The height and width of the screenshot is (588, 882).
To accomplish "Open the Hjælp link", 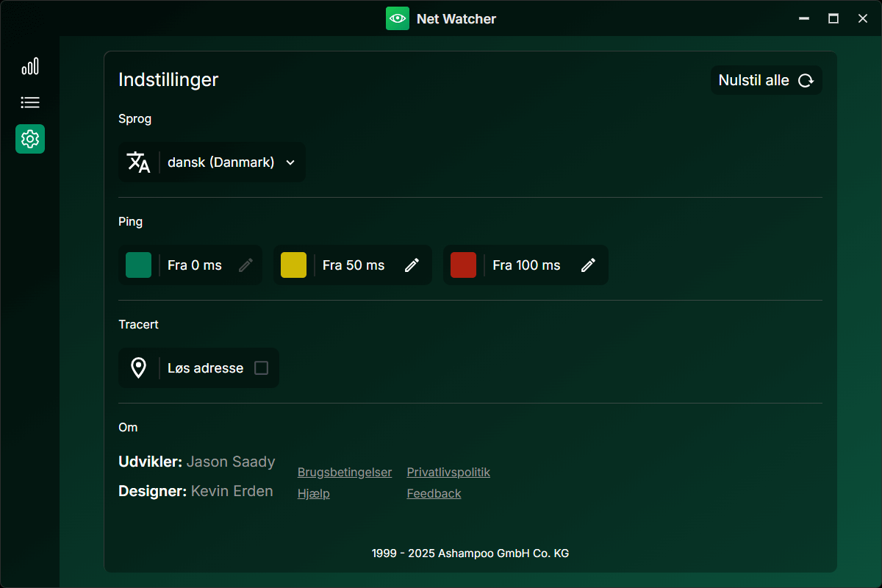I will 314,493.
